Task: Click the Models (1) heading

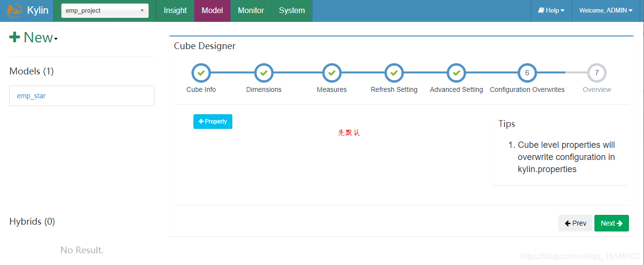Action: (32, 71)
